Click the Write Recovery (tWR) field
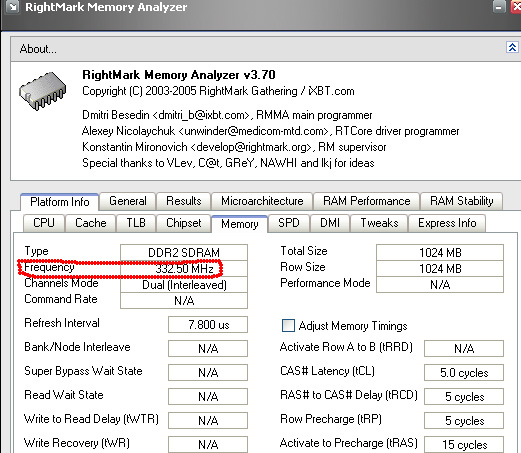The width and height of the screenshot is (521, 453). (208, 445)
